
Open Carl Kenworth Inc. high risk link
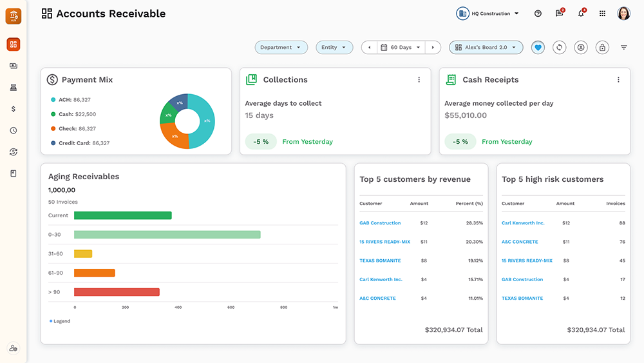click(x=523, y=223)
